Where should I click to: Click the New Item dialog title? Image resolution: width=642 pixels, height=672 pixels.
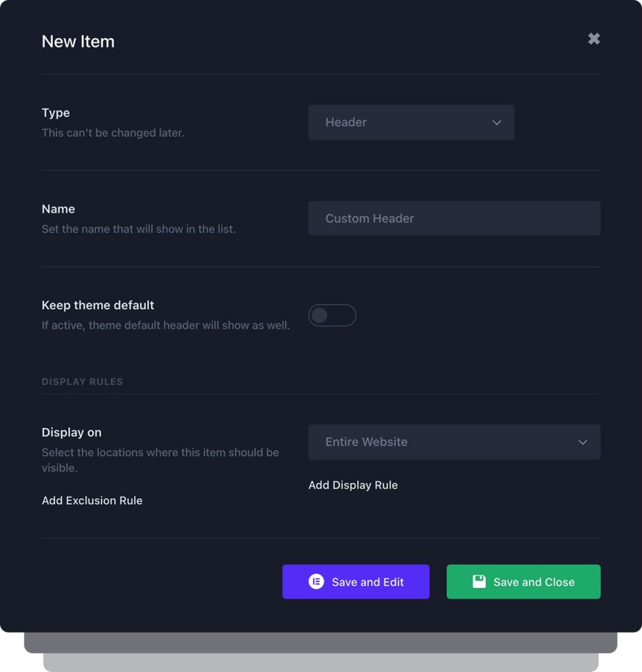[x=78, y=41]
